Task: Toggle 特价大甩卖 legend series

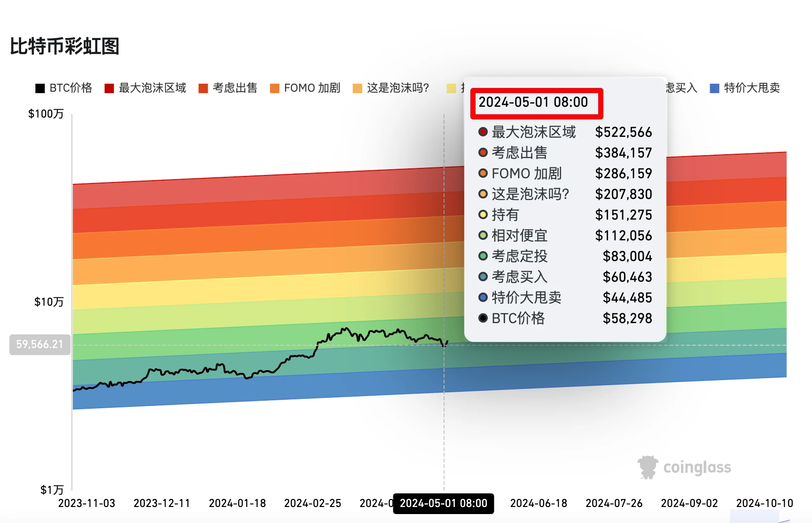Action: [x=745, y=88]
